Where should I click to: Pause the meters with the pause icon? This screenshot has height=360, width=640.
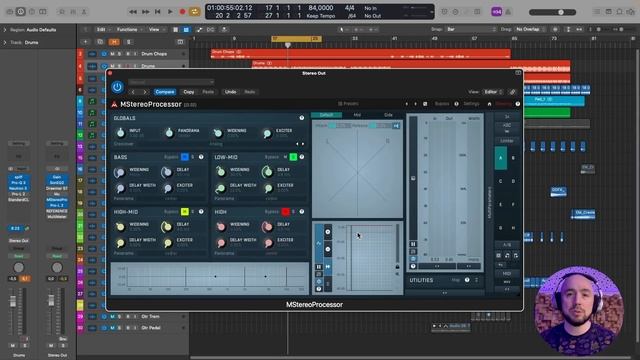tap(413, 244)
